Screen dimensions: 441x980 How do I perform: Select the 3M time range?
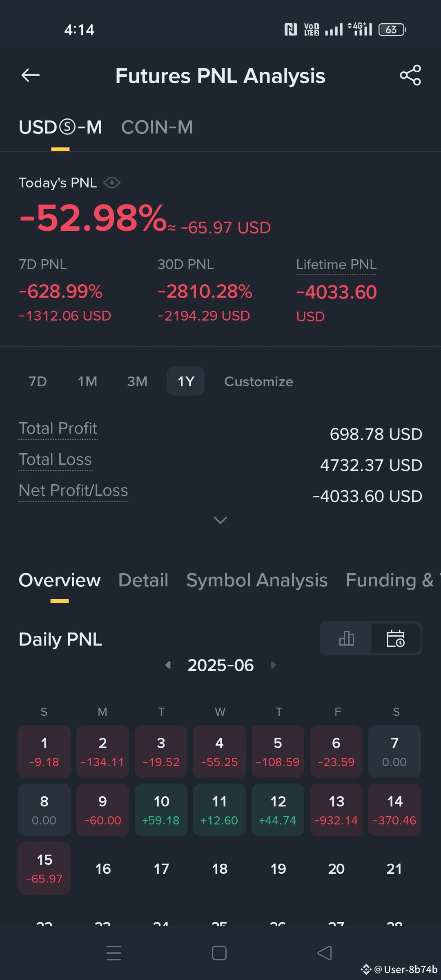point(137,381)
